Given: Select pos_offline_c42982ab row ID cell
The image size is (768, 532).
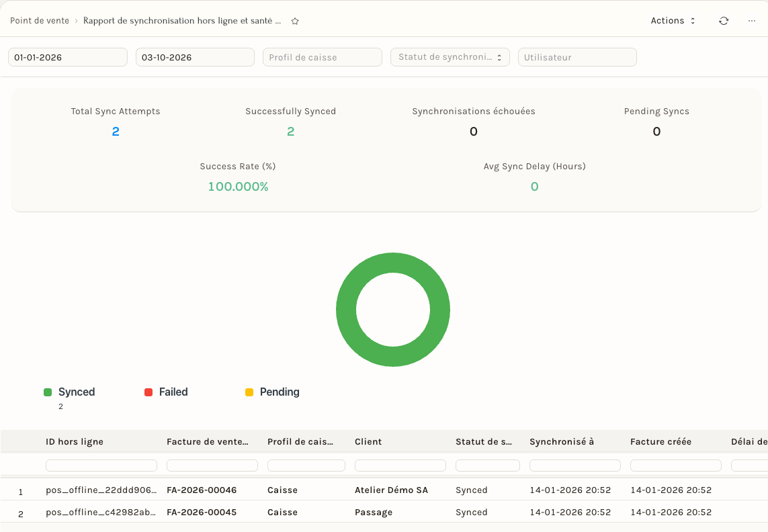Looking at the screenshot, I should coord(101,512).
